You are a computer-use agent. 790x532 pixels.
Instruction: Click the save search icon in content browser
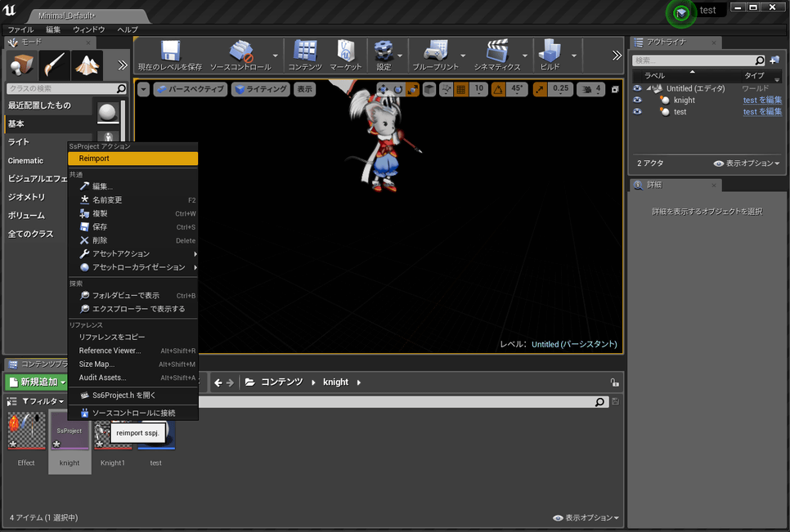615,401
